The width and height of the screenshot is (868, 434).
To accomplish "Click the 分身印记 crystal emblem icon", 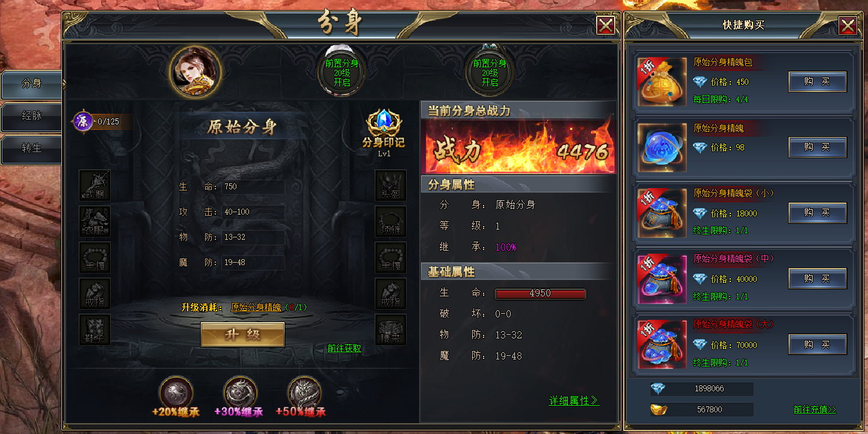I will [x=383, y=123].
